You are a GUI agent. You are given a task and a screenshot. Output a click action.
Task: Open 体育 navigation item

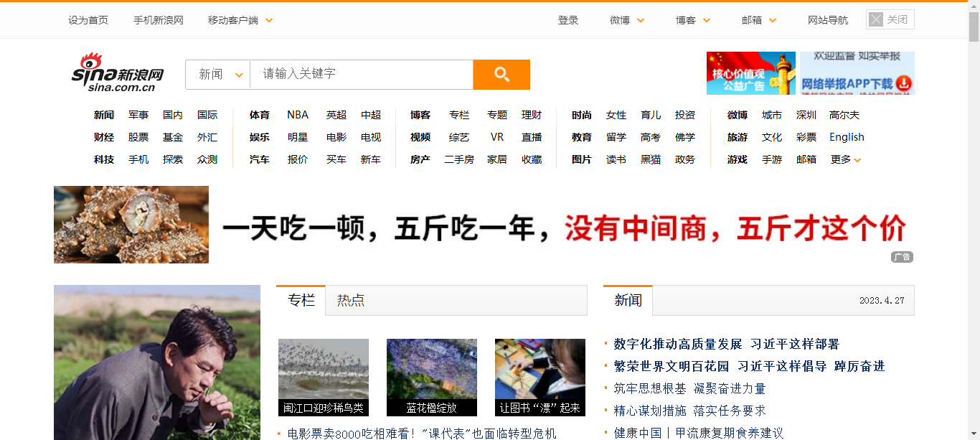coord(260,115)
